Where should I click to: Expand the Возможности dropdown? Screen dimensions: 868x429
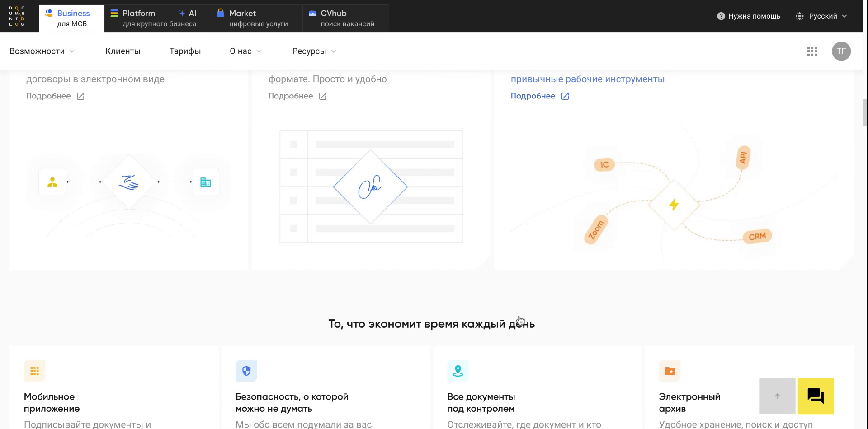click(x=42, y=51)
